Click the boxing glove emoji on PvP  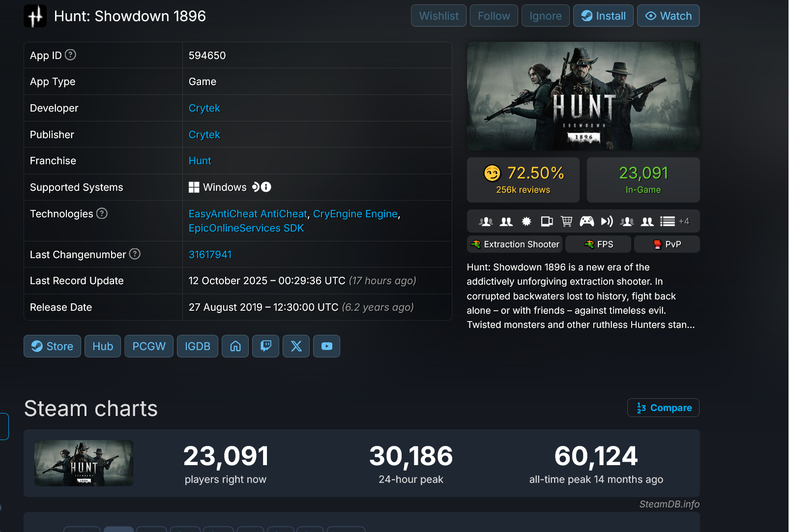pyautogui.click(x=657, y=244)
